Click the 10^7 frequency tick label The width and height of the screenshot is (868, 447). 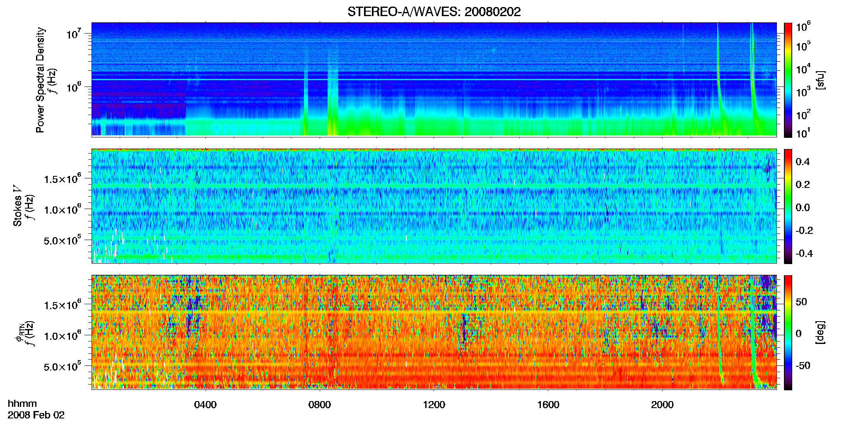(x=73, y=33)
